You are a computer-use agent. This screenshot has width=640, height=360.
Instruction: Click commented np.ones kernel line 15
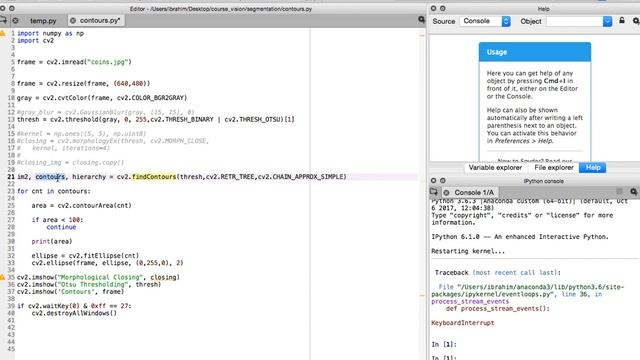pyautogui.click(x=82, y=134)
